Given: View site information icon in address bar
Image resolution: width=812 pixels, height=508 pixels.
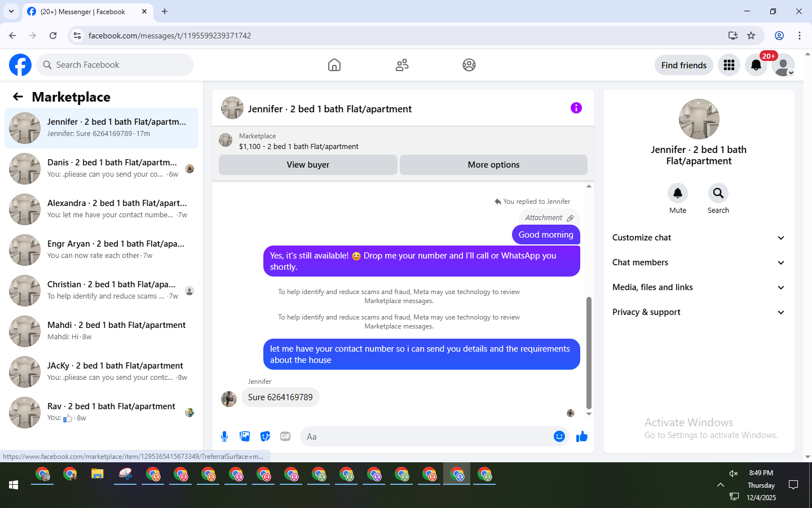Looking at the screenshot, I should pyautogui.click(x=77, y=36).
